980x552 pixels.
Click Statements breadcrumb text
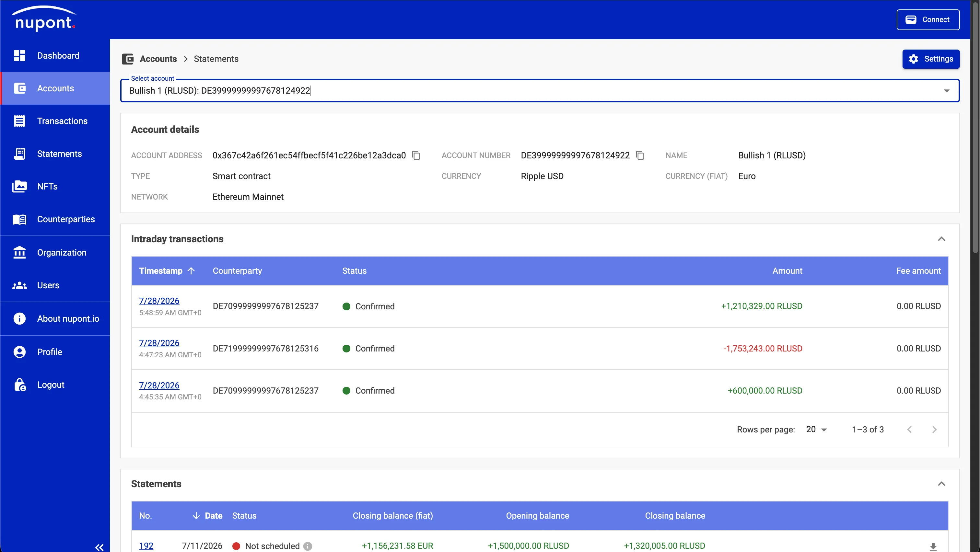216,59
